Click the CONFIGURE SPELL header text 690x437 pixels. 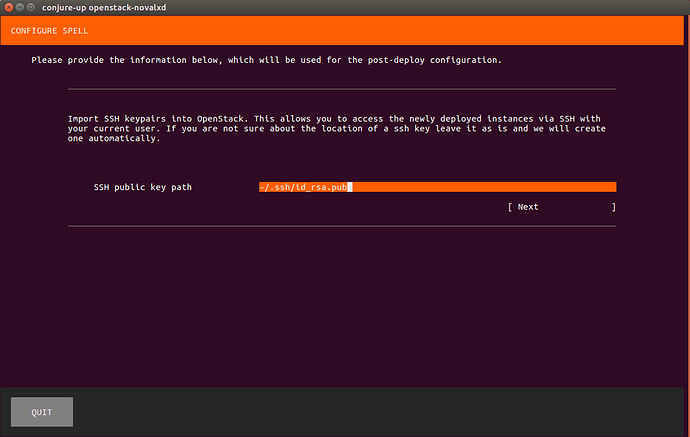click(x=49, y=31)
